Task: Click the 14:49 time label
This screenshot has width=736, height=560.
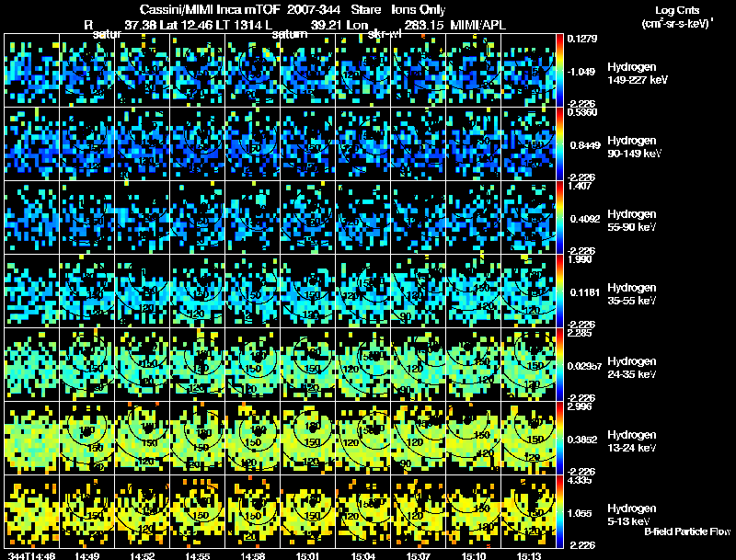Action: coord(86,555)
